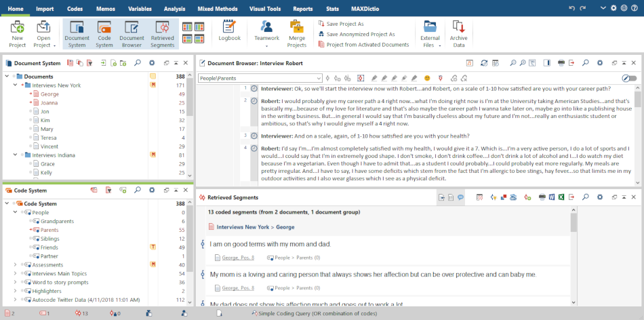This screenshot has height=320, width=644.
Task: Click the new code icon in Code System
Action: [x=123, y=191]
